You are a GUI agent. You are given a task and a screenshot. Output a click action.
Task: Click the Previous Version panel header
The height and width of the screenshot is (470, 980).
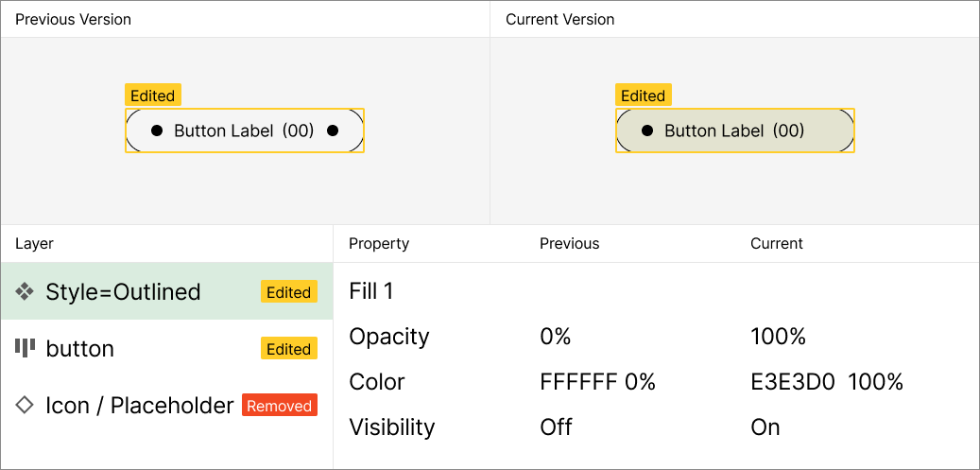[74, 19]
